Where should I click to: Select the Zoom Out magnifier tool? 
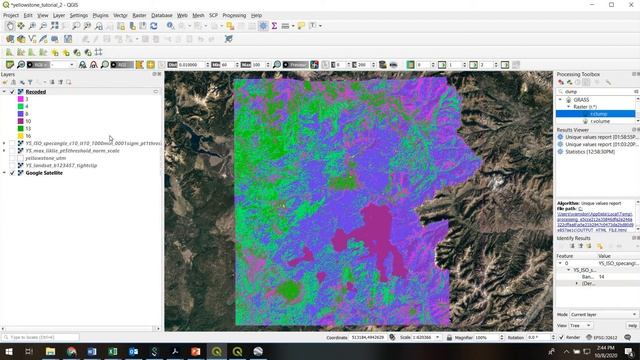pyautogui.click(x=43, y=26)
